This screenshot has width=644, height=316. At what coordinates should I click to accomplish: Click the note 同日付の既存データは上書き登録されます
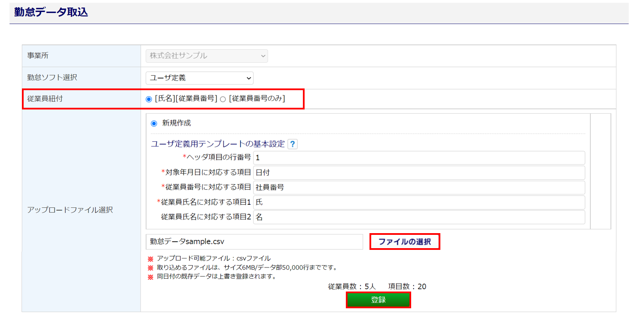216,276
